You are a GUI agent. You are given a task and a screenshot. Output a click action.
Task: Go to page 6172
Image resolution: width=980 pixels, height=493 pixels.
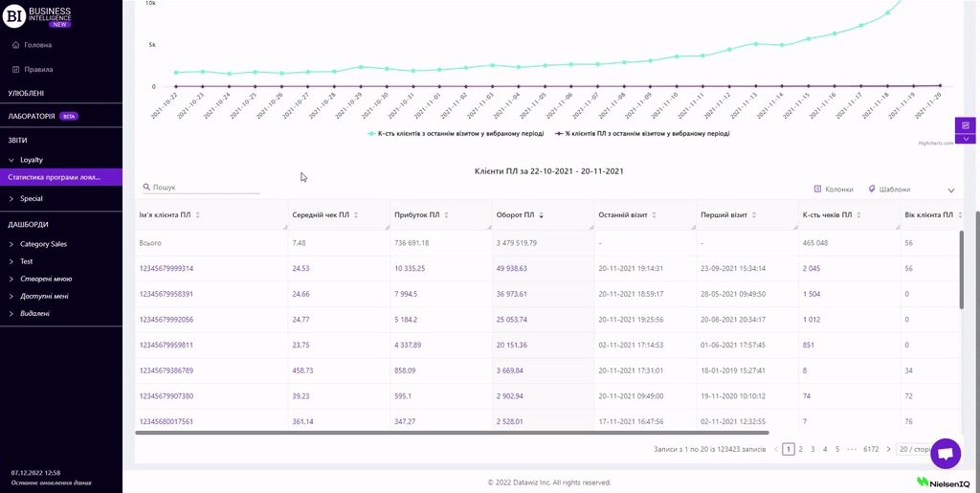[x=871, y=449]
